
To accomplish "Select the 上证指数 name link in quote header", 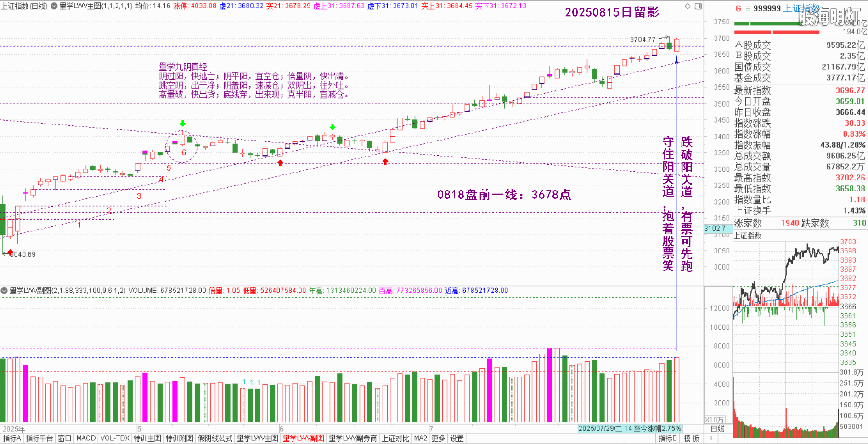I will click(802, 8).
